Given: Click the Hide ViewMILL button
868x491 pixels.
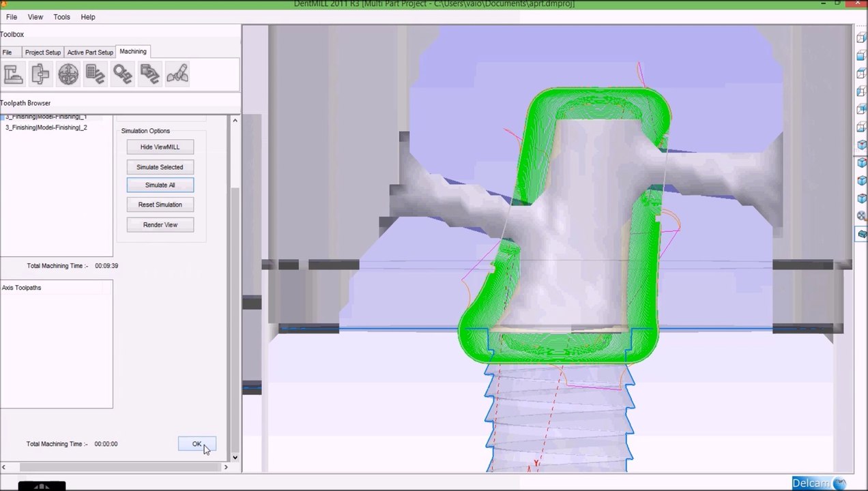Looking at the screenshot, I should 160,147.
